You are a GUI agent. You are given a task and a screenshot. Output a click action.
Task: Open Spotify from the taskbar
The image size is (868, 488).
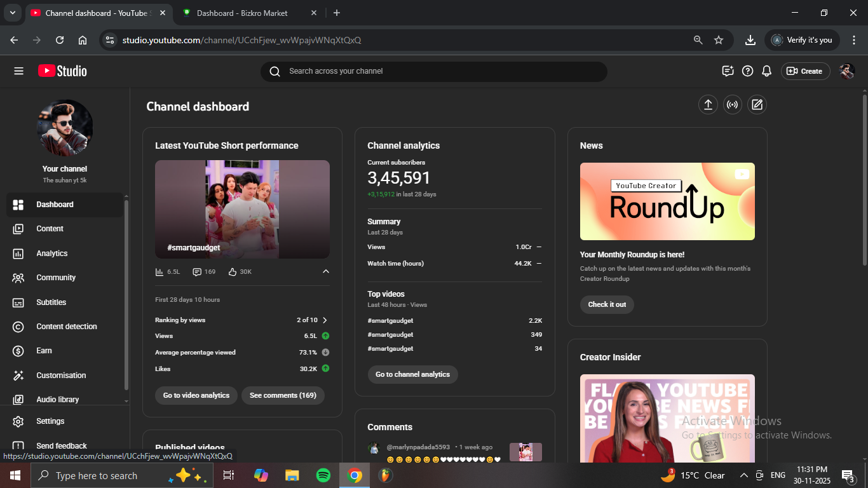[x=323, y=475]
